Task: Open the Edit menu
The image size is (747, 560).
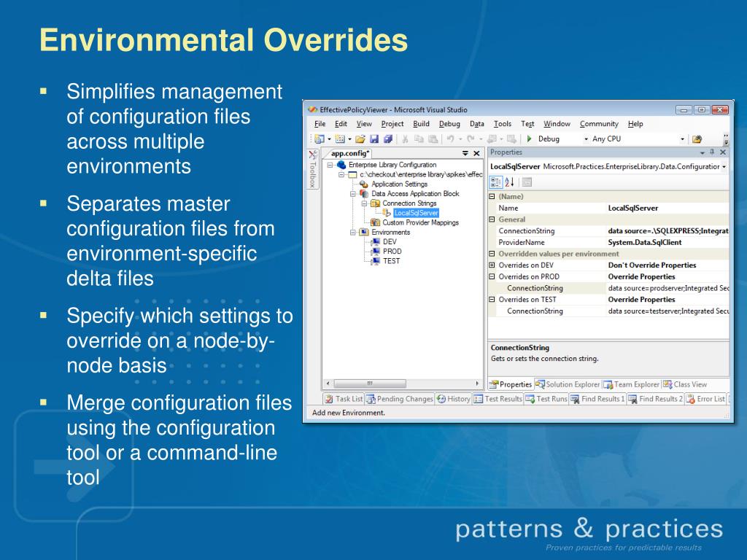Action: coord(341,124)
